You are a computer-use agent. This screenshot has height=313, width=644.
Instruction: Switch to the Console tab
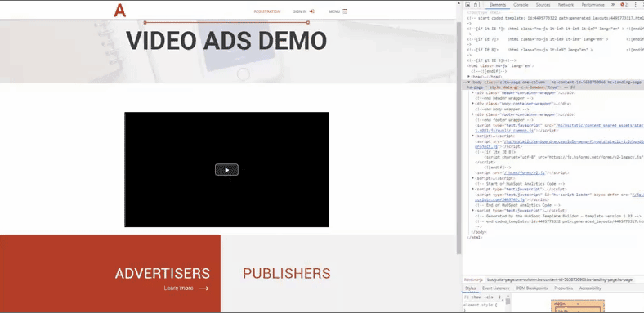click(521, 5)
